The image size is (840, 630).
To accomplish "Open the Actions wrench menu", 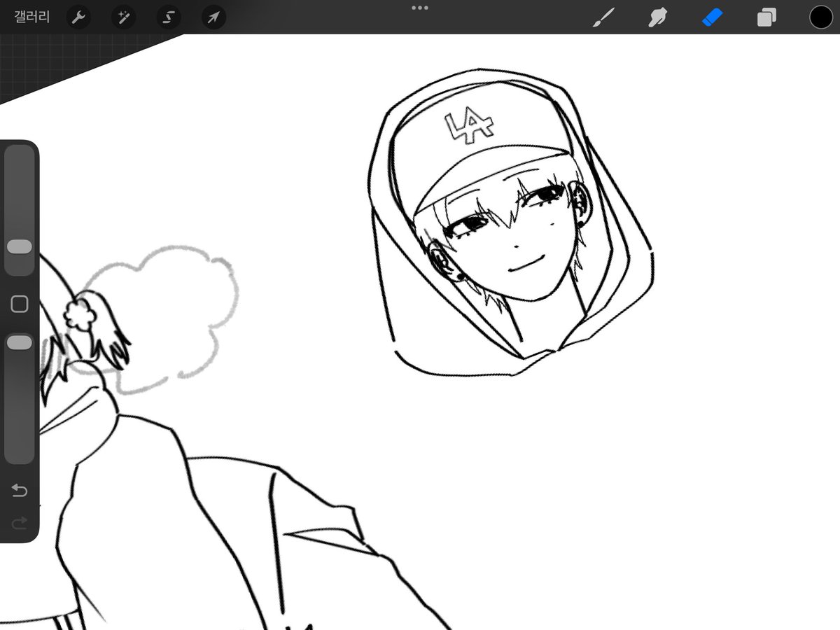I will pyautogui.click(x=78, y=17).
